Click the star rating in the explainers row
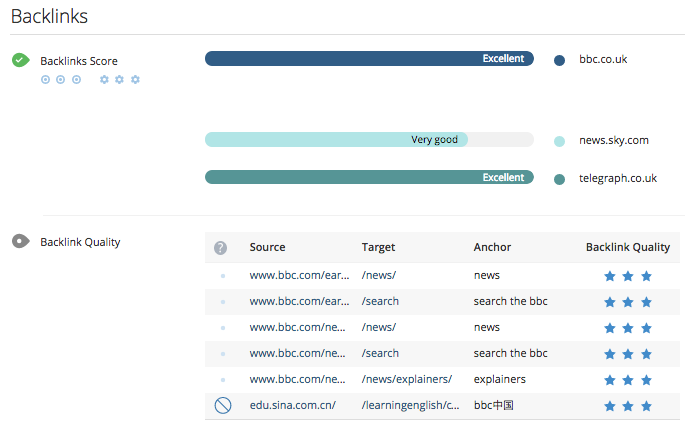685x422 pixels. 628,380
